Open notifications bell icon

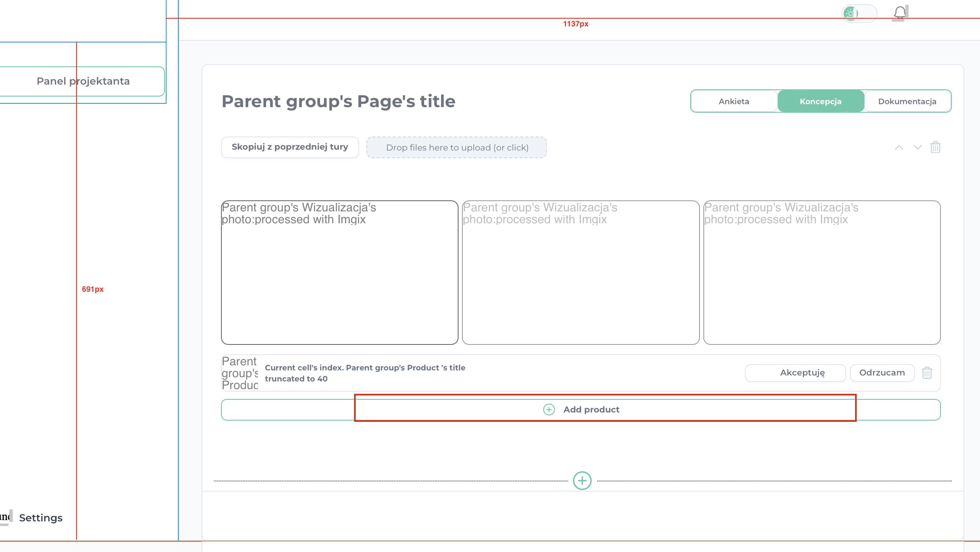tap(899, 13)
